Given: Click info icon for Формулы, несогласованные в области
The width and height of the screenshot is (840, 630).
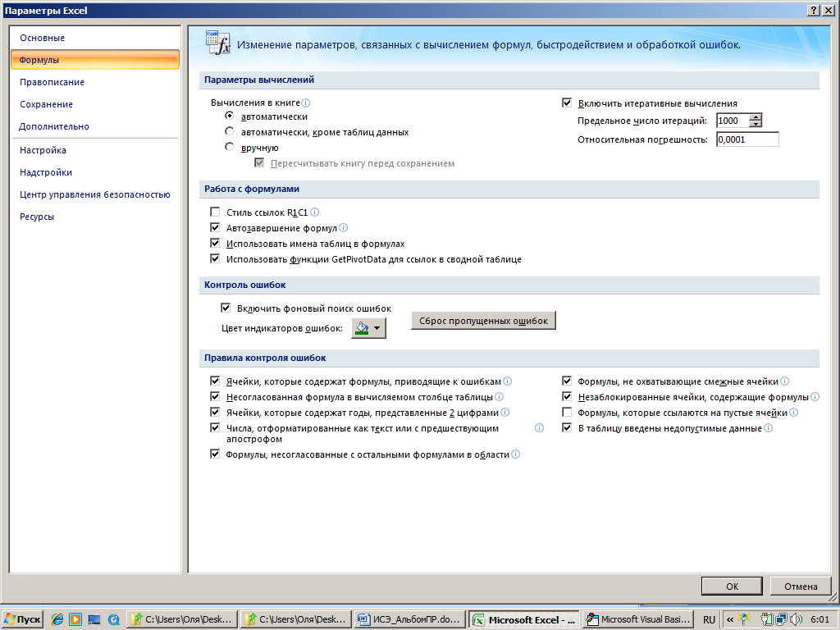Looking at the screenshot, I should (x=515, y=454).
